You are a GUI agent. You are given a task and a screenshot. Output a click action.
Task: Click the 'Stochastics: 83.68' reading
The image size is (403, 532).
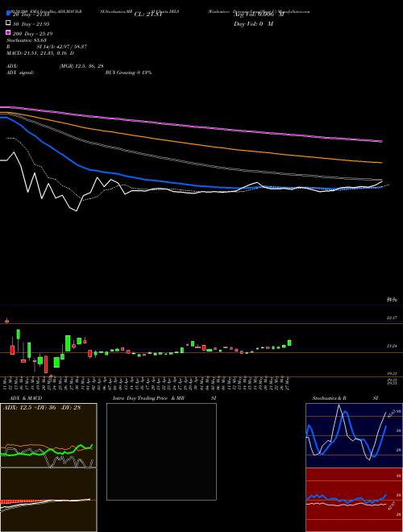[26, 40]
